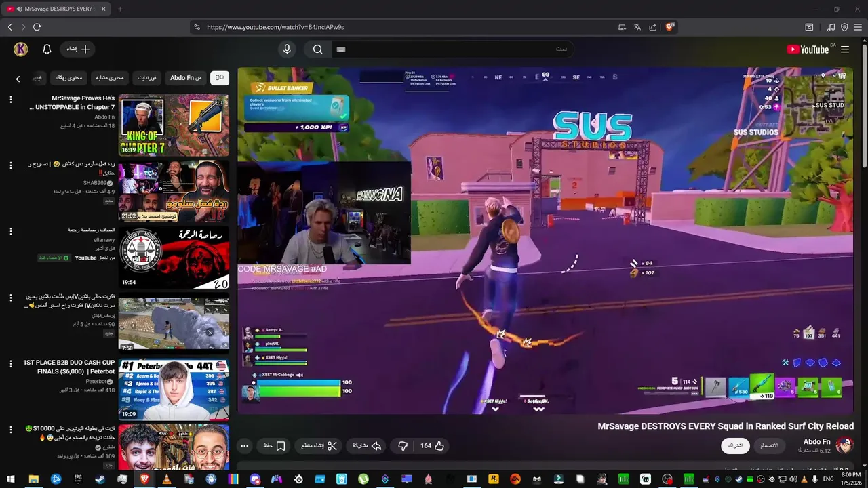The image size is (868, 488).
Task: Open the account avatar menu in YouTube header
Action: 20,49
